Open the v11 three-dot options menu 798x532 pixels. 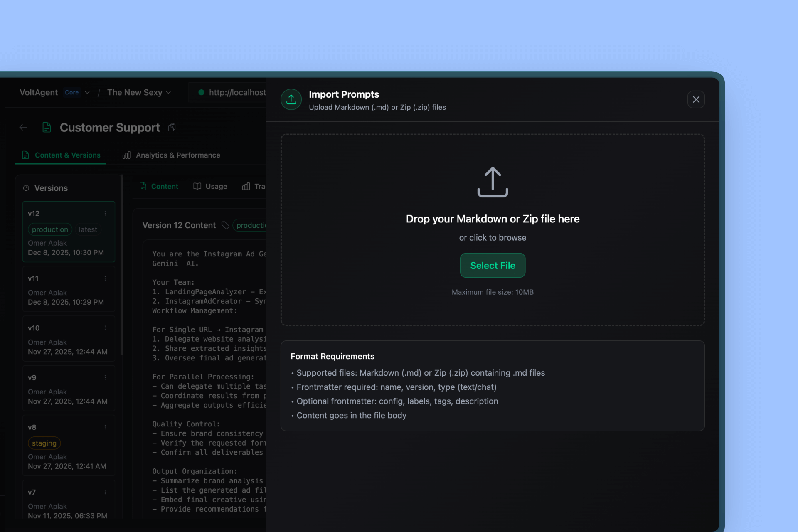[x=105, y=278]
